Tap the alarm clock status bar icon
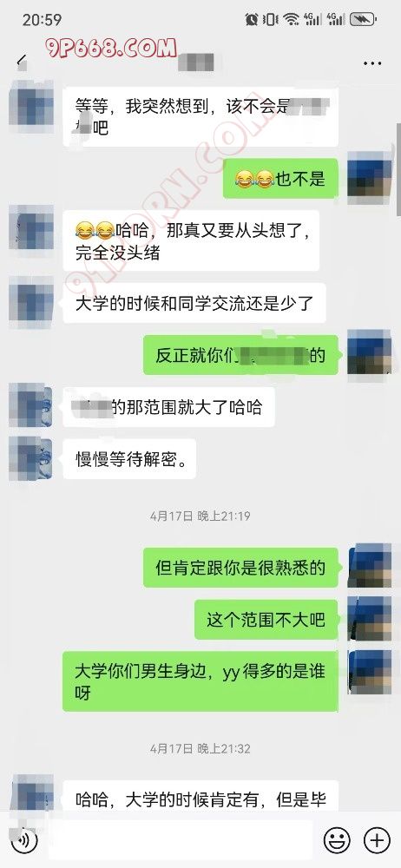Viewport: 401px width, 868px height. pos(252,20)
